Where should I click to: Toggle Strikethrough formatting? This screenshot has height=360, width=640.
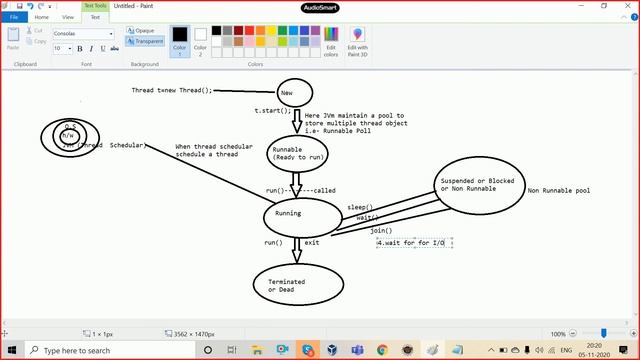[115, 49]
